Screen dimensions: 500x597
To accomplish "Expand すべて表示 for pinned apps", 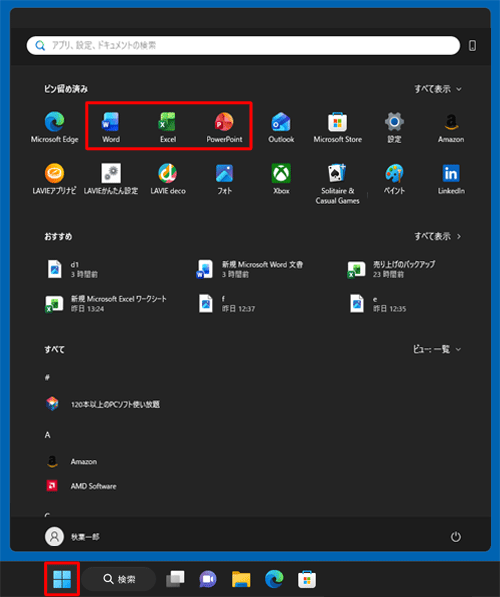I will click(x=438, y=89).
